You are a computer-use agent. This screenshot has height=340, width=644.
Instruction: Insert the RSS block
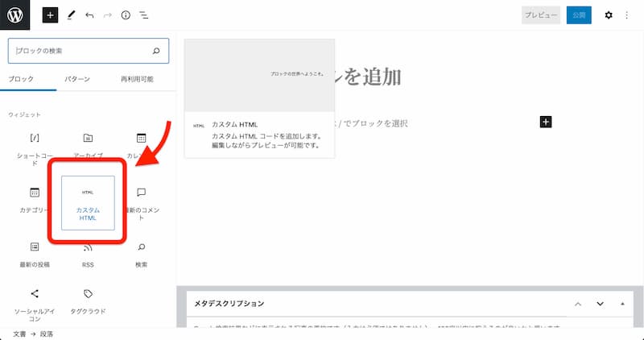[x=88, y=255]
